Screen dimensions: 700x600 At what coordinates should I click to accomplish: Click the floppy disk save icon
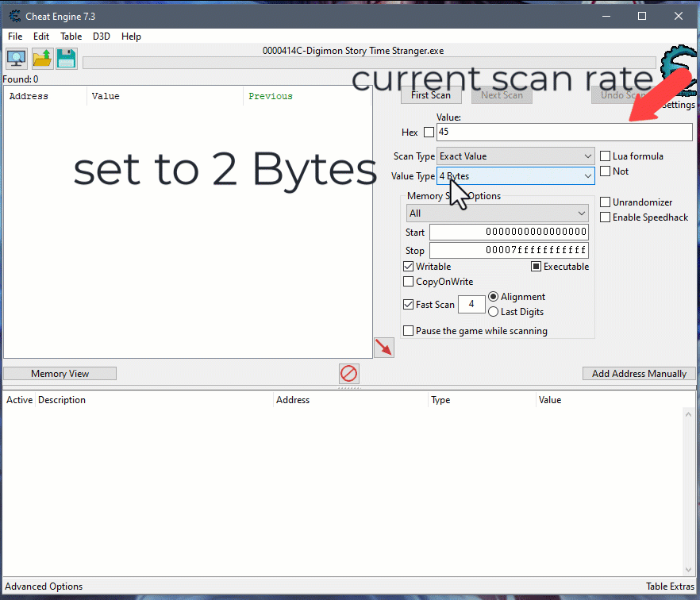[x=66, y=59]
